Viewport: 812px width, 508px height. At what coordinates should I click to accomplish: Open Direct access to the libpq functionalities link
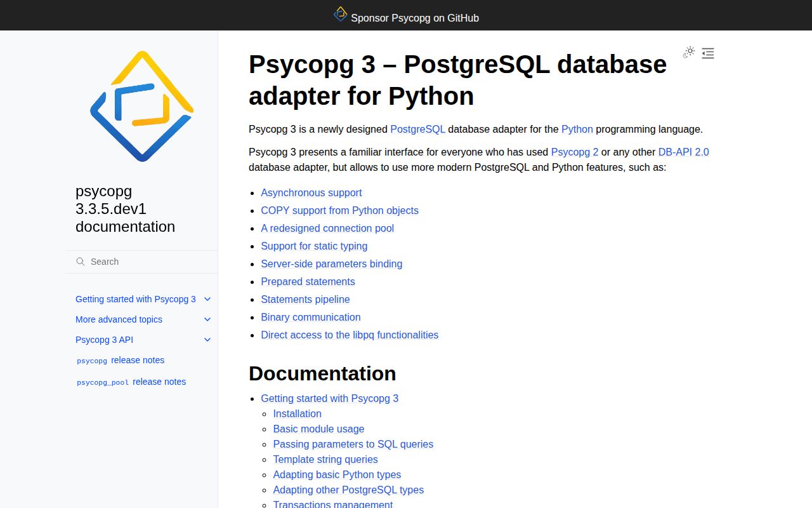(x=350, y=335)
